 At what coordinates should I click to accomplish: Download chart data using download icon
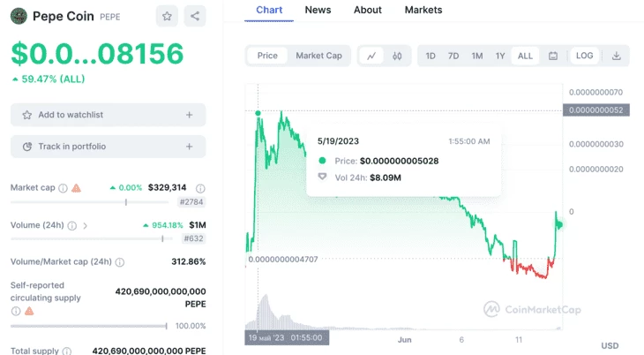click(616, 56)
